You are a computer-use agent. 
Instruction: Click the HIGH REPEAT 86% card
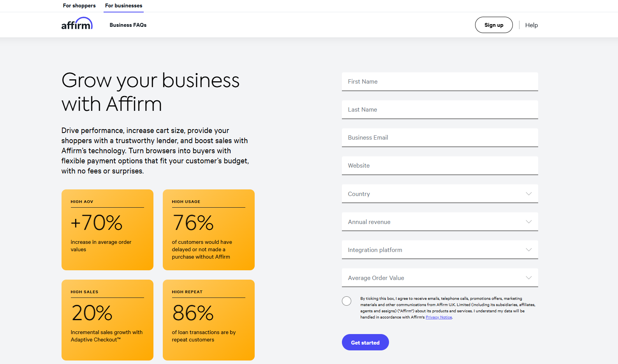coord(209,320)
